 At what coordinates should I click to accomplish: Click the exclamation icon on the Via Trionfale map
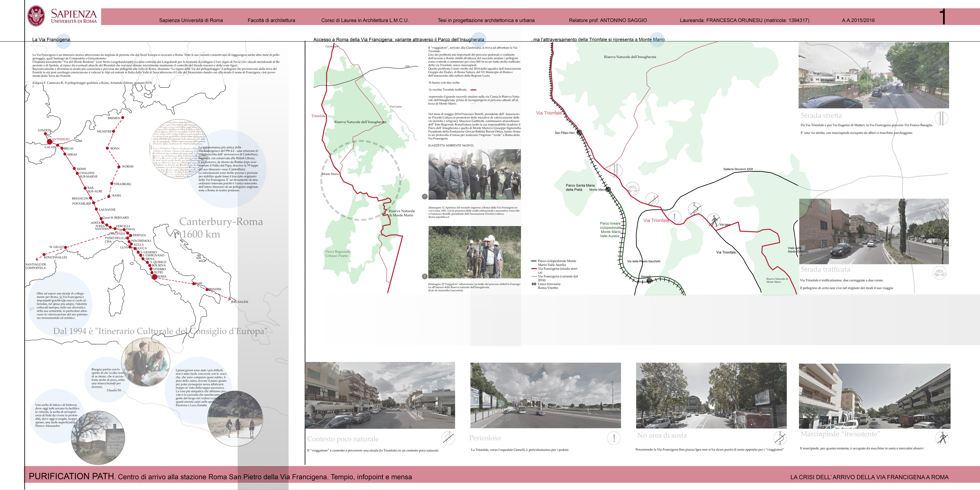click(675, 217)
